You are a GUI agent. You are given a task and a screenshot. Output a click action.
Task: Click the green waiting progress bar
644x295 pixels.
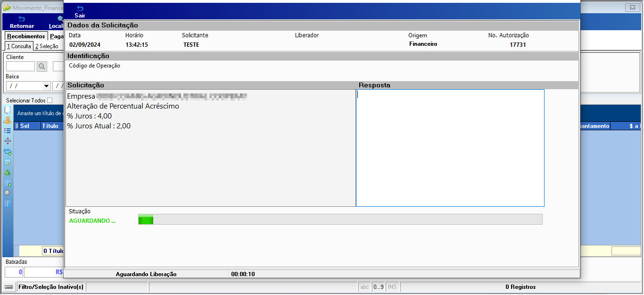[x=340, y=219]
